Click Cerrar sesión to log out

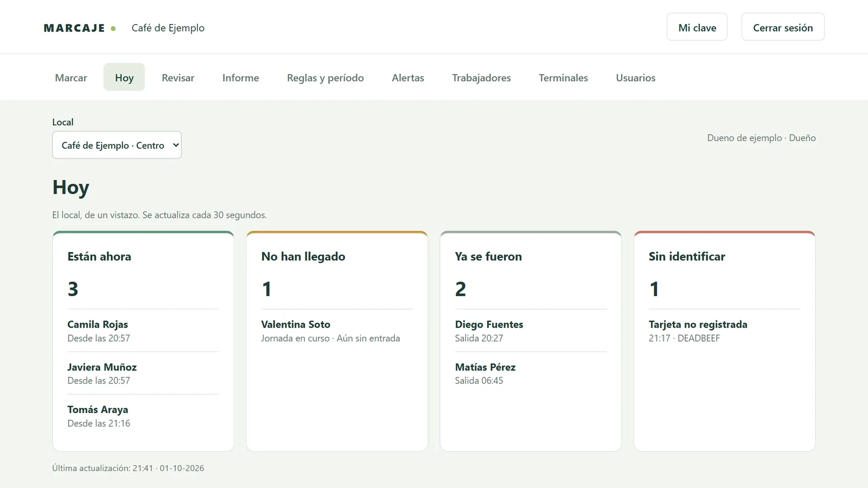[x=783, y=27]
